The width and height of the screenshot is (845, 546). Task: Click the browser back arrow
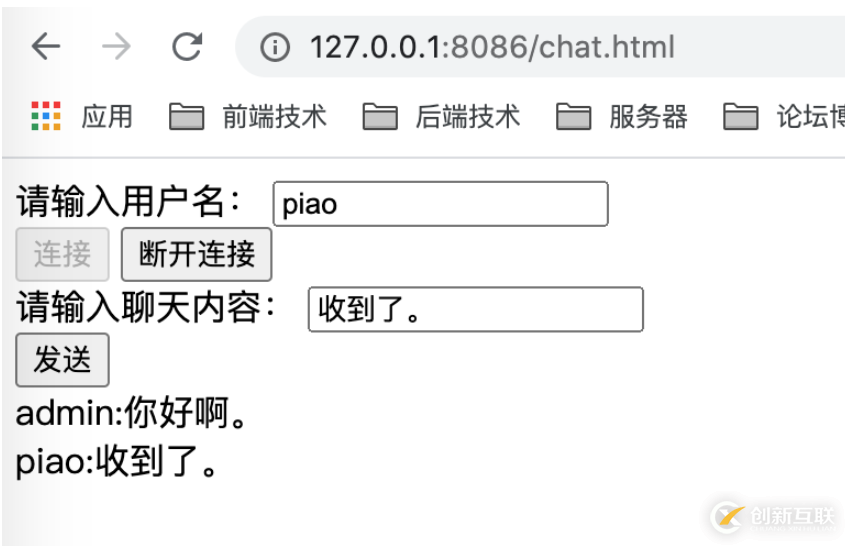point(46,47)
